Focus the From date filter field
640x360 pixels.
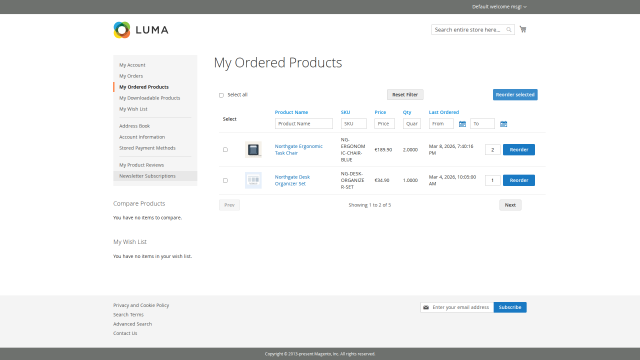pos(441,124)
